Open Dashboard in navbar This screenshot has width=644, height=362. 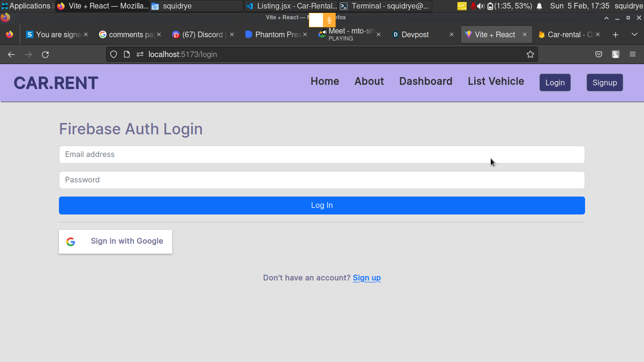pyautogui.click(x=426, y=81)
